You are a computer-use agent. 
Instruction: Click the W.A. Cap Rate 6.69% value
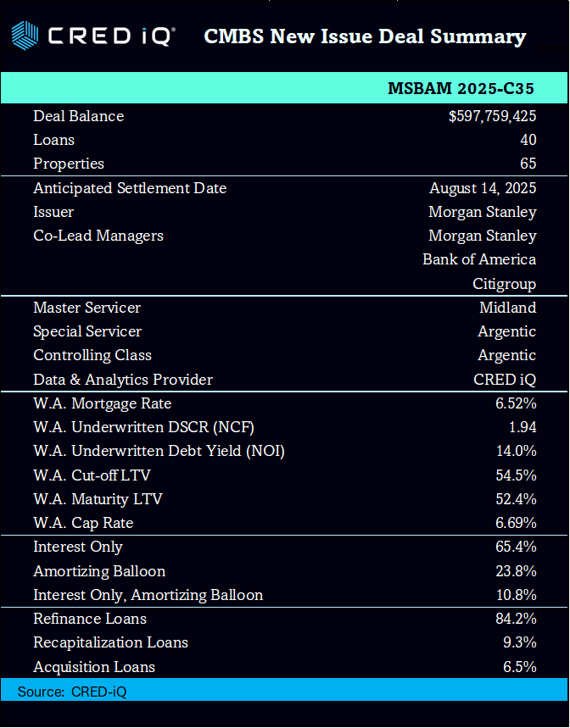coord(516,523)
